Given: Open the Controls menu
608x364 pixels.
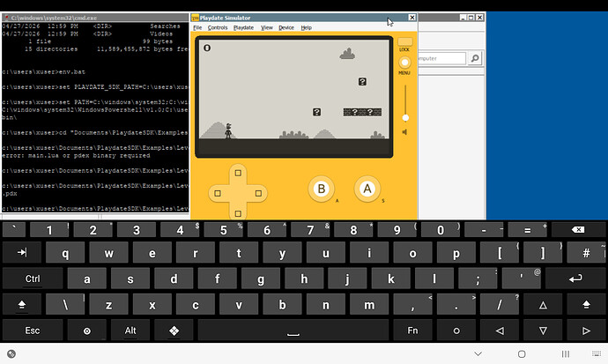Looking at the screenshot, I should pyautogui.click(x=218, y=27).
